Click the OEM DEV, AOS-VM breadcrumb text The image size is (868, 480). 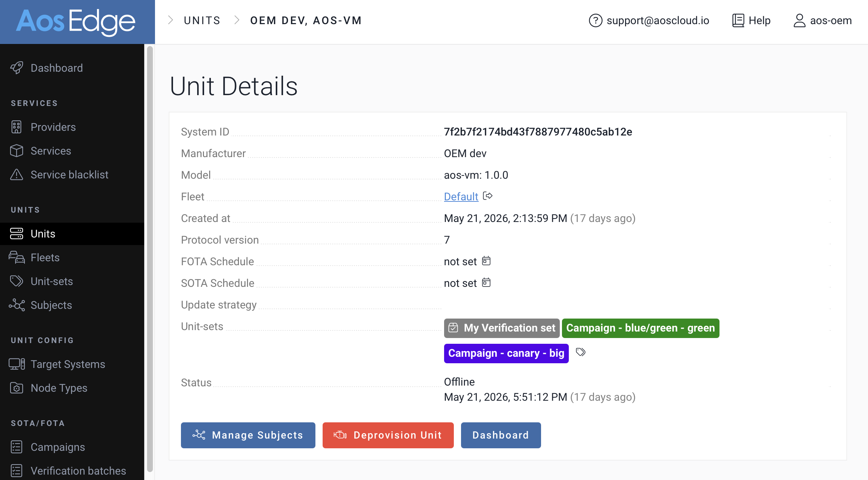(306, 20)
